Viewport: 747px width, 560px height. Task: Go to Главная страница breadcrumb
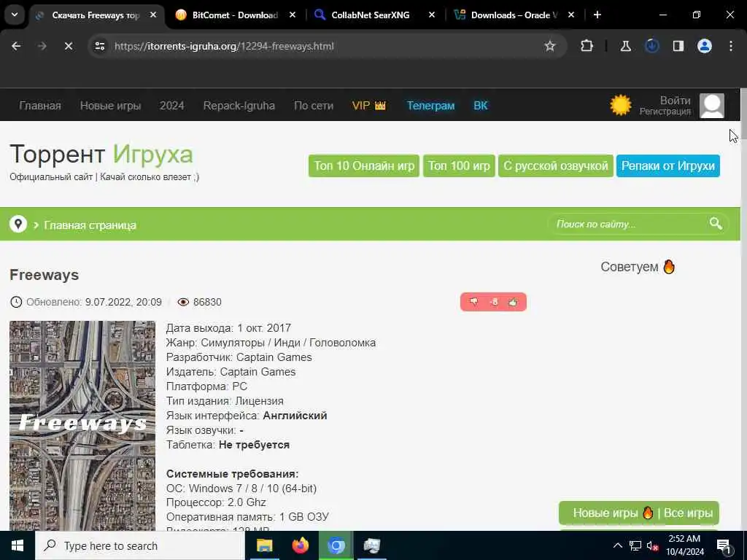pos(90,225)
